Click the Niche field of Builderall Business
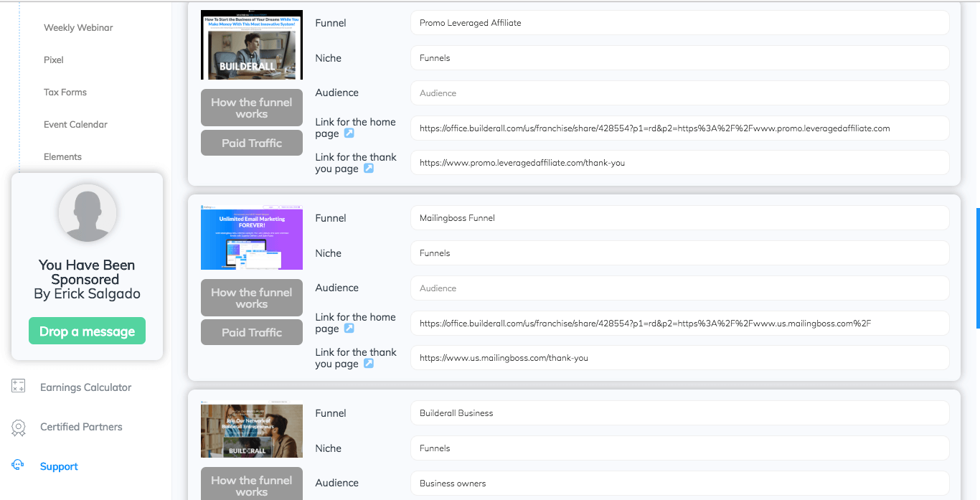 pos(680,448)
